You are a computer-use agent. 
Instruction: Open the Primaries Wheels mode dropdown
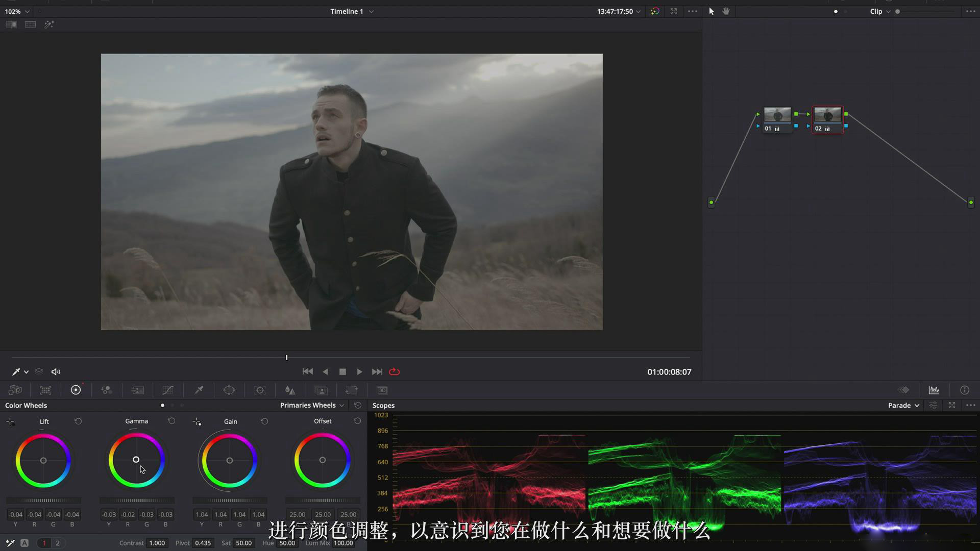coord(312,405)
